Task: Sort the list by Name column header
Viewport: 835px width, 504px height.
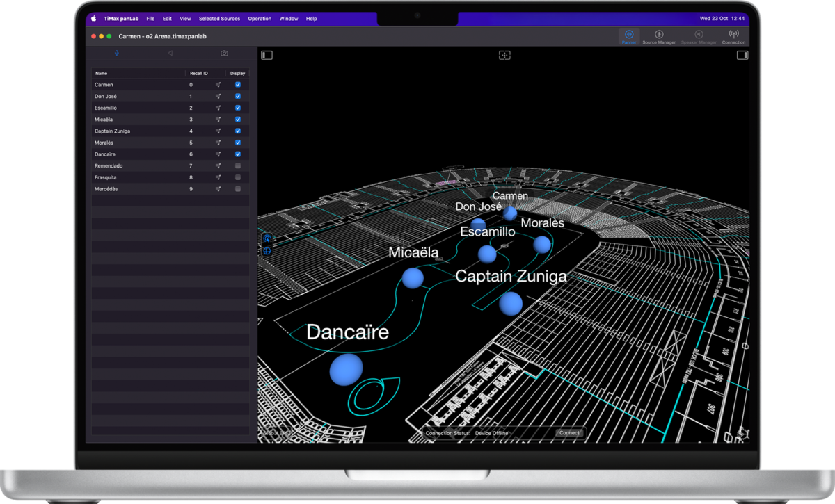Action: pos(102,73)
